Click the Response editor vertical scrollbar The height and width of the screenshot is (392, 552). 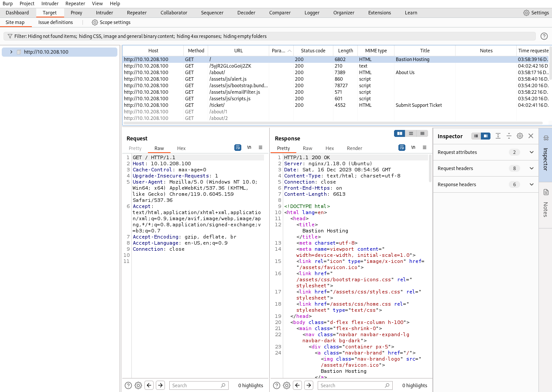click(430, 168)
